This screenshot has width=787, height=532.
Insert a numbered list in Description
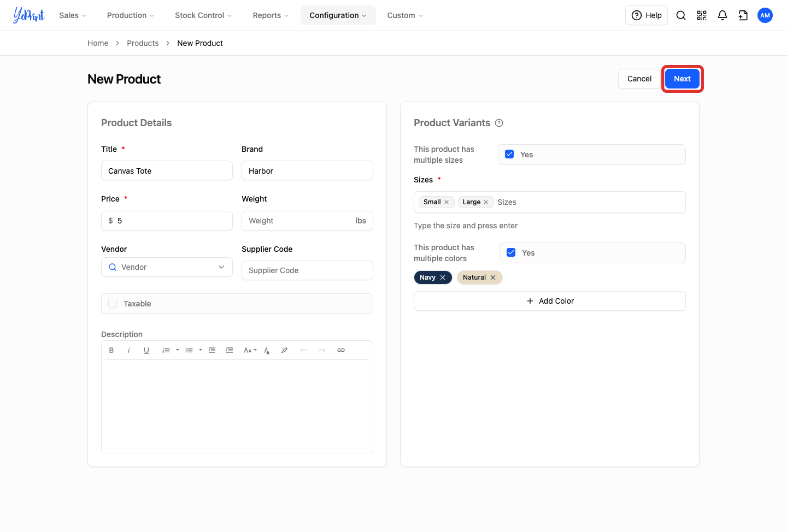click(x=166, y=350)
